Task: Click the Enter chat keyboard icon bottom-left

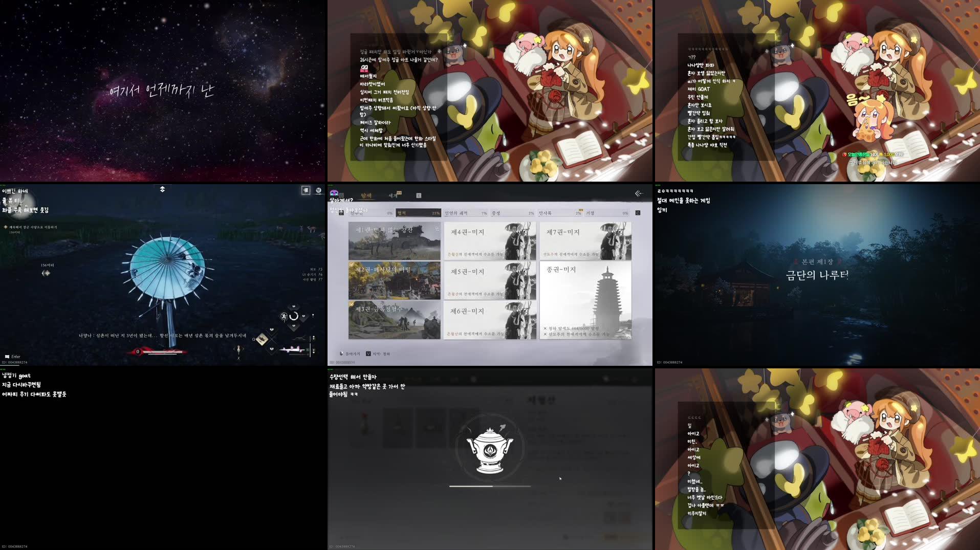Action: click(x=7, y=356)
